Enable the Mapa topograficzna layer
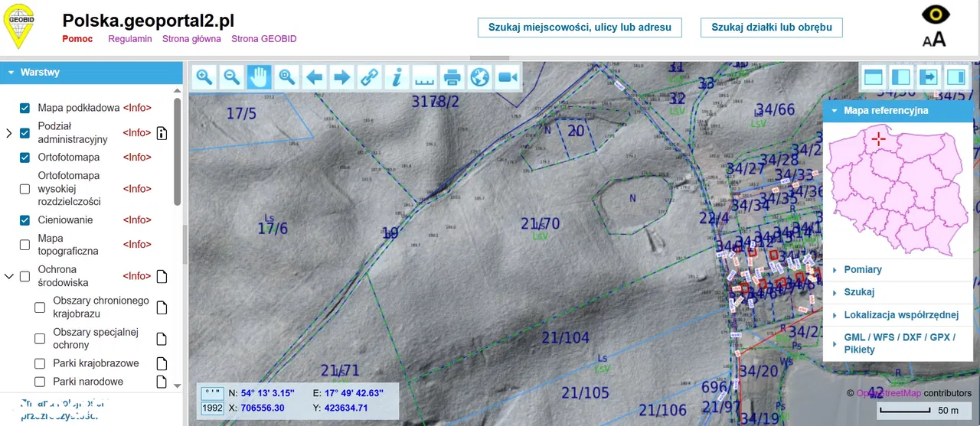Screen dimensions: 980x426 [25, 245]
